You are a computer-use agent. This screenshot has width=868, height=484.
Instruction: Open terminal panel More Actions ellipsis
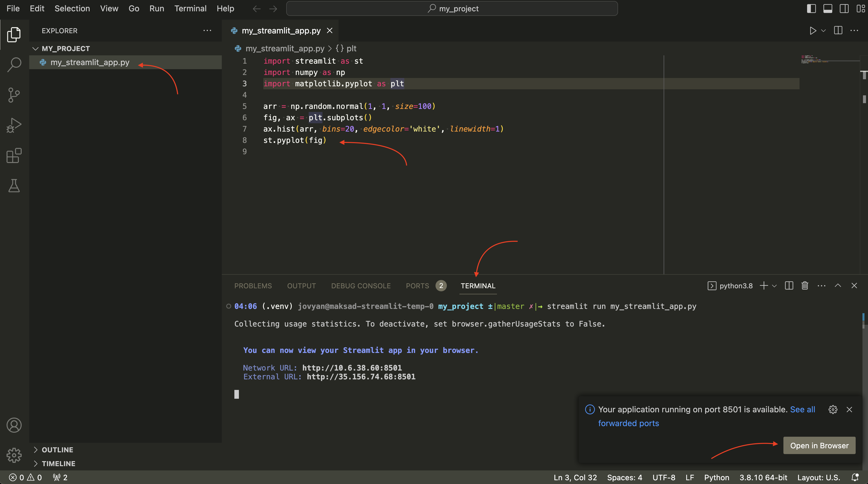[821, 286]
